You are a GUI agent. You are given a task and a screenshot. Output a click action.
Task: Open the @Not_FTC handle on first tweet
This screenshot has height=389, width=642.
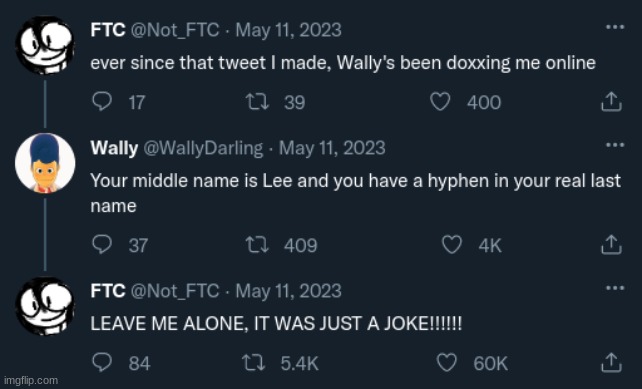click(x=175, y=30)
